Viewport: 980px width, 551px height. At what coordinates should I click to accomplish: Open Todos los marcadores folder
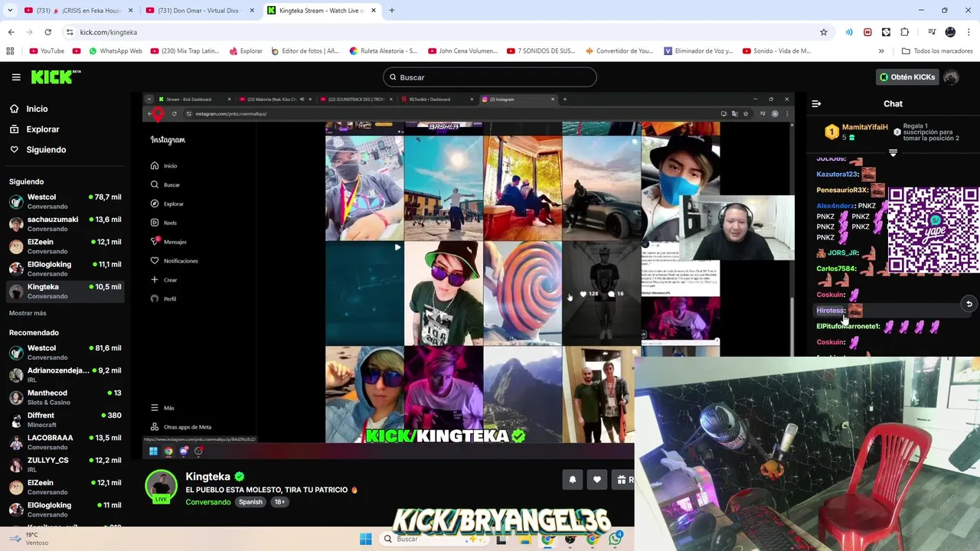tap(937, 51)
